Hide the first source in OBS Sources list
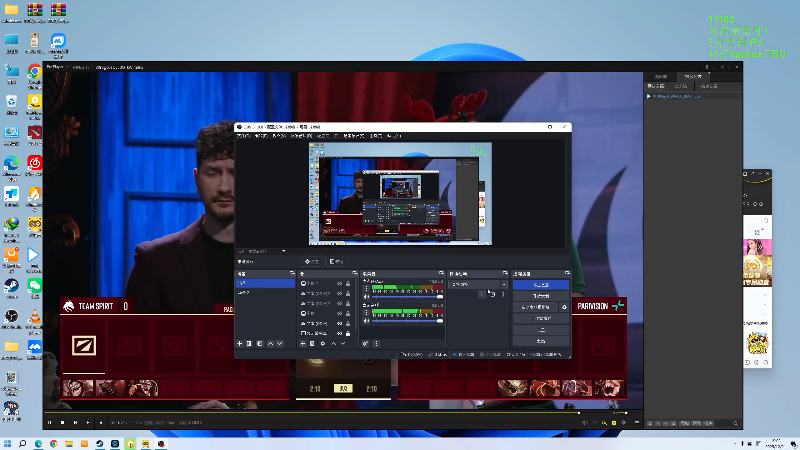 339,284
